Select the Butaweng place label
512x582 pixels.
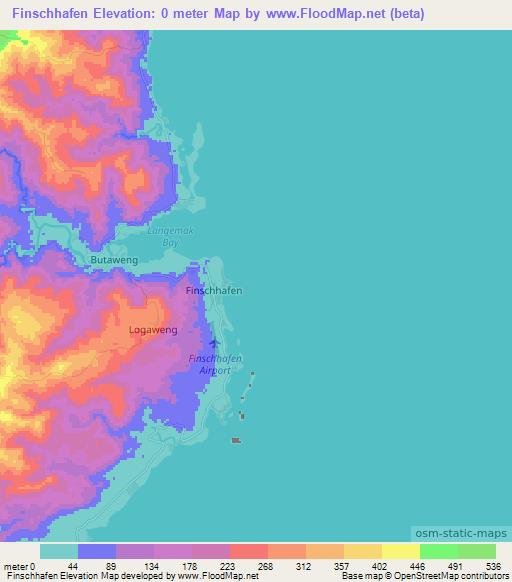tap(114, 260)
